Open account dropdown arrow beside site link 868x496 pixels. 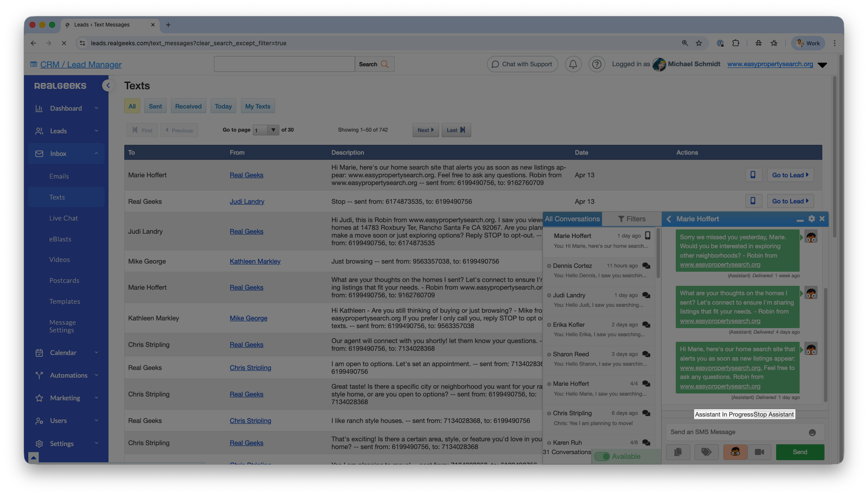(x=822, y=65)
